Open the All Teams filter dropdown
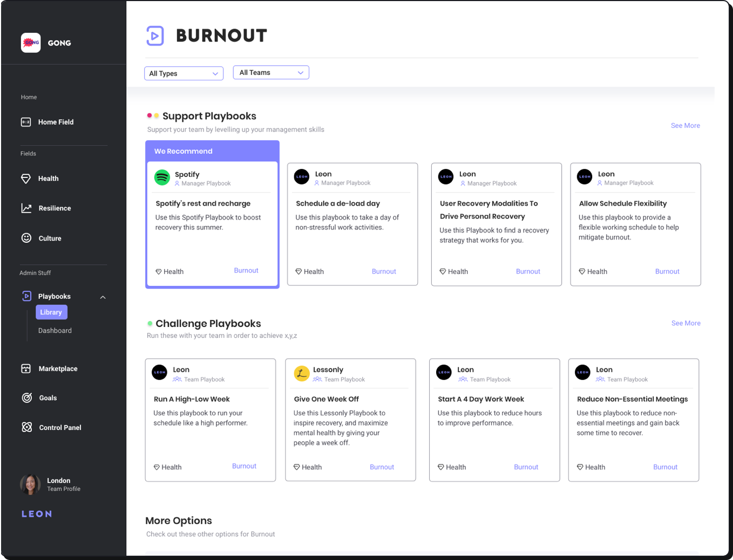 coord(271,73)
